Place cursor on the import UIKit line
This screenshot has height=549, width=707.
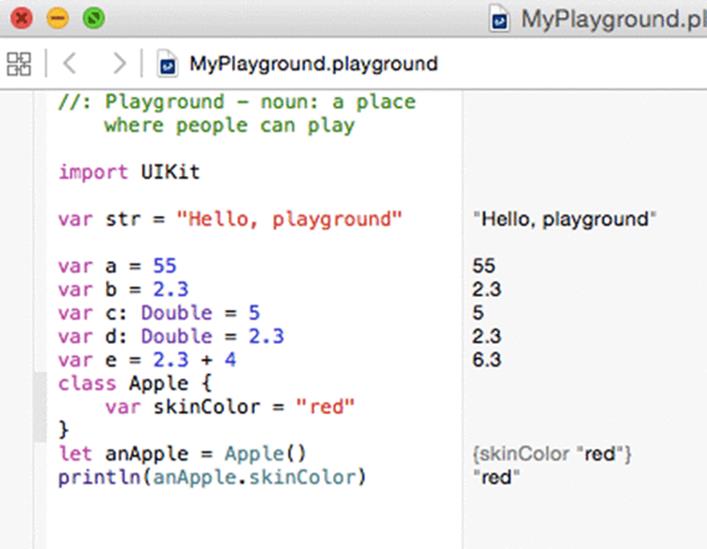(129, 172)
